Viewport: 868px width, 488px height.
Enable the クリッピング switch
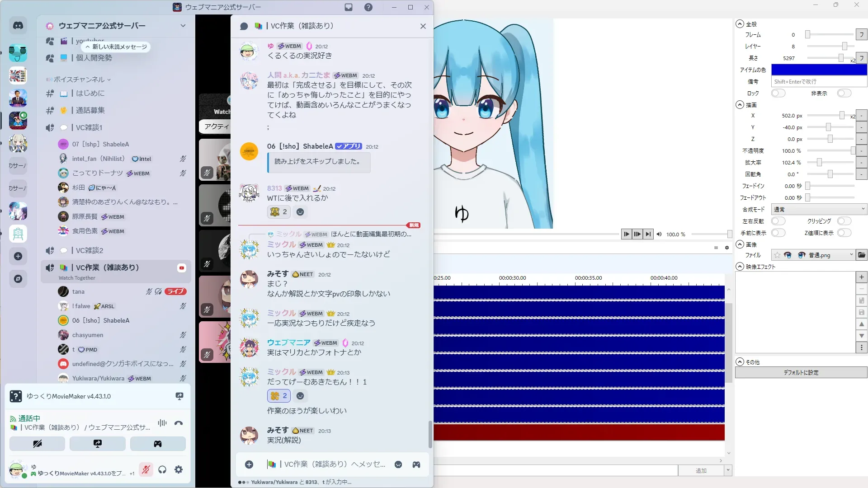click(x=844, y=221)
